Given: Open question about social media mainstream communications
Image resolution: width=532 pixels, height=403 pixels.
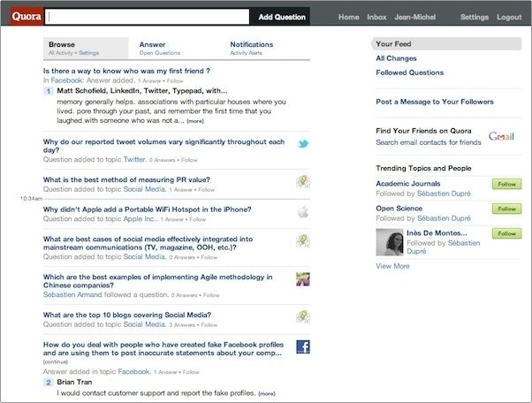Looking at the screenshot, I should 148,243.
